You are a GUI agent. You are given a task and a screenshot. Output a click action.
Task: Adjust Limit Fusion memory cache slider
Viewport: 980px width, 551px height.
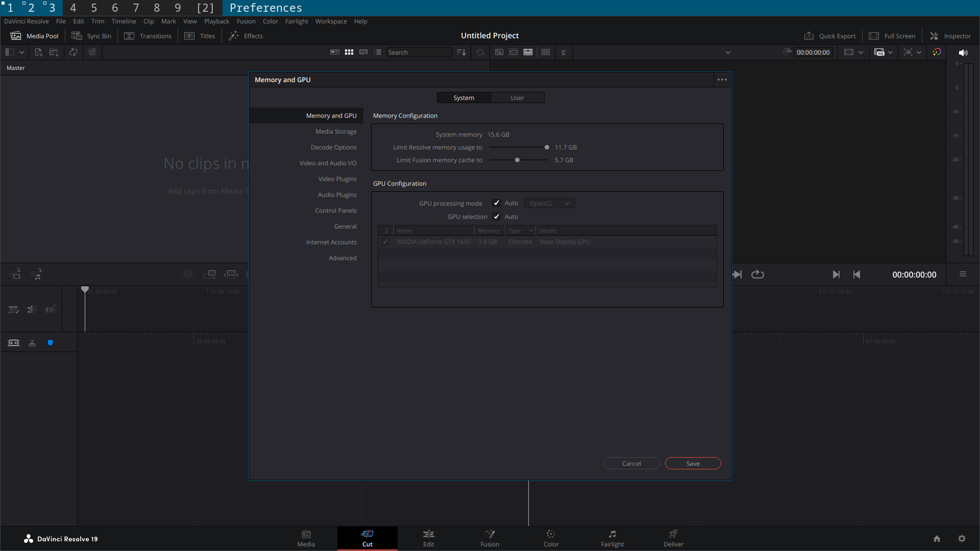coord(517,160)
